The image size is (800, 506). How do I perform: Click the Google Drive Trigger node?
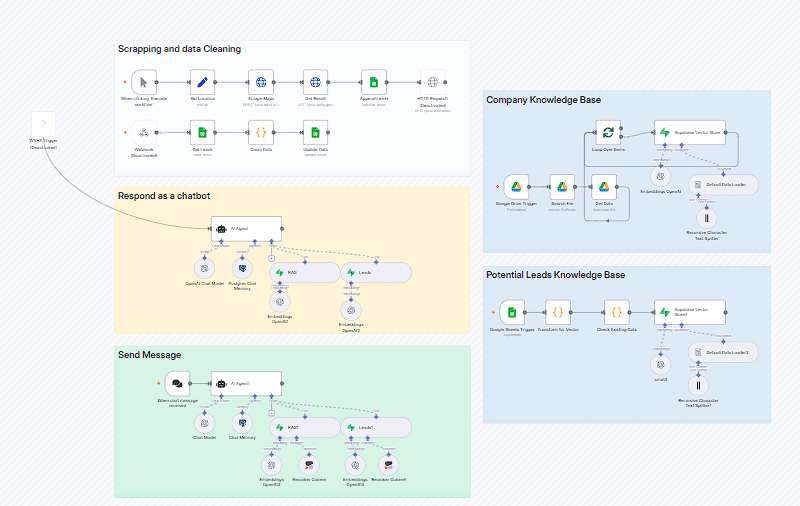pyautogui.click(x=517, y=186)
